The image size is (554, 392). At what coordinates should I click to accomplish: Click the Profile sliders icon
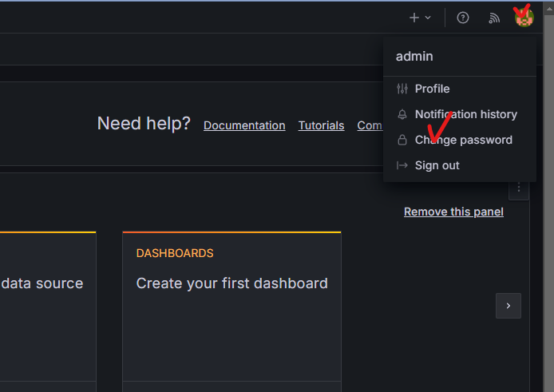(402, 89)
